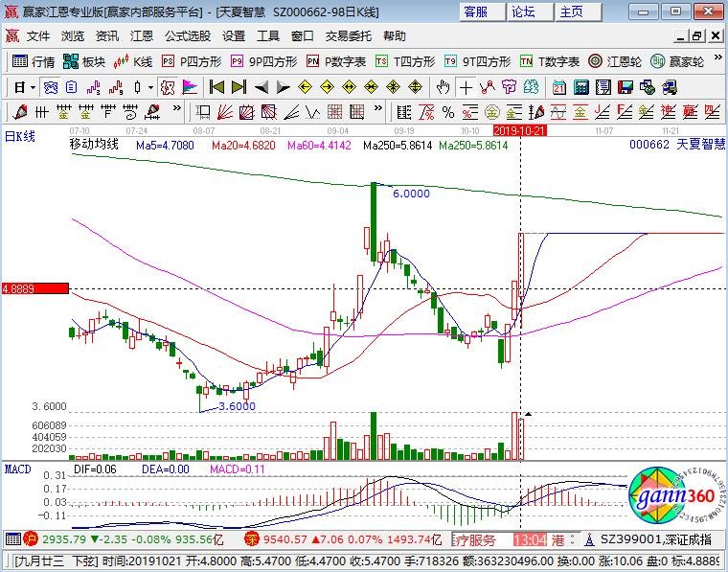
Task: Open the 9T四方形 tool
Action: (x=477, y=61)
